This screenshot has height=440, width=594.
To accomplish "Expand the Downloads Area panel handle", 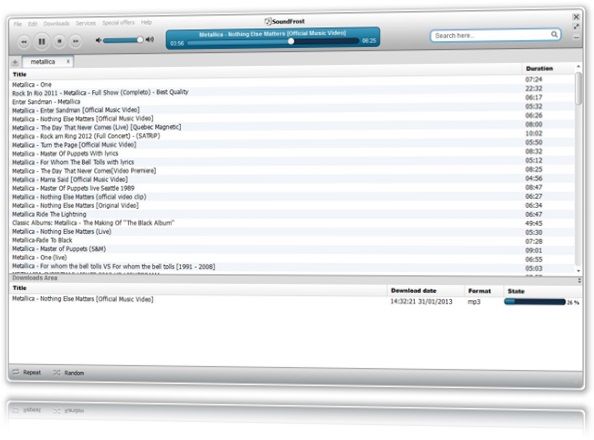I will [x=579, y=280].
